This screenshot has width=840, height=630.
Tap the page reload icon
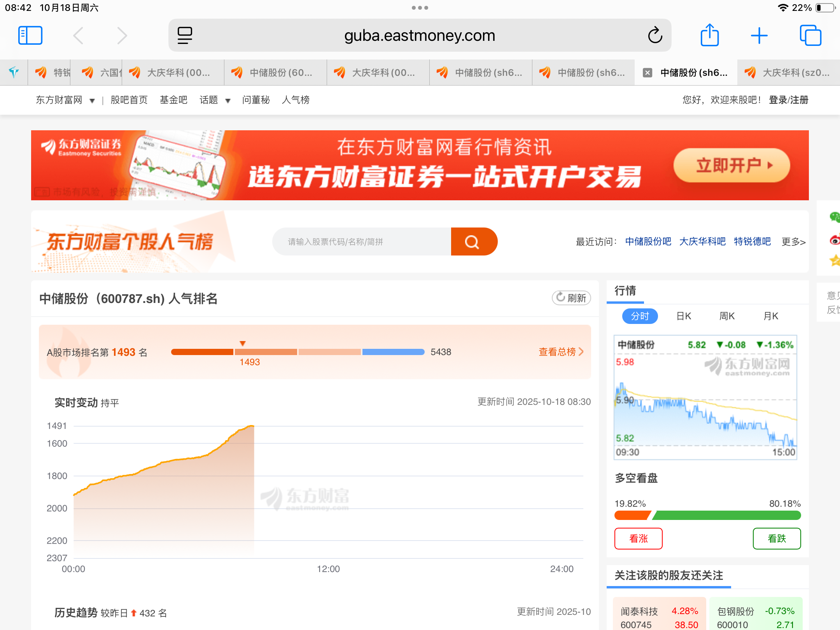[655, 35]
